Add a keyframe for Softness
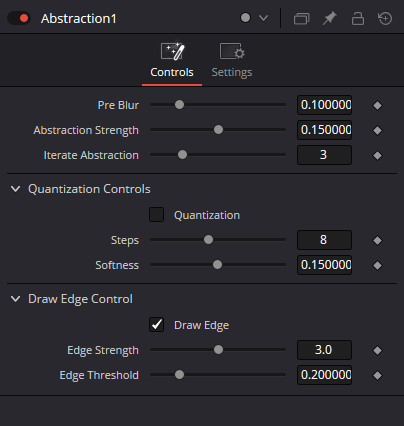The height and width of the screenshot is (426, 404). coord(377,265)
